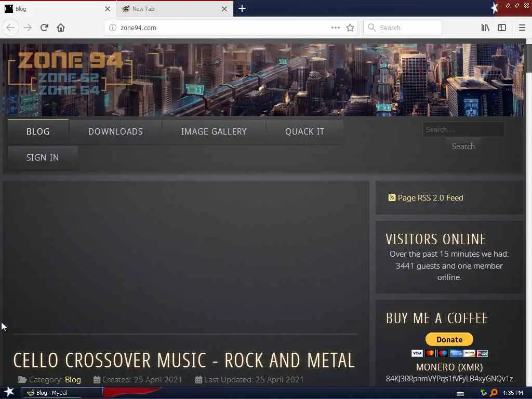Click the vertical page scrollbar thumb
The height and width of the screenshot is (399, 532).
pyautogui.click(x=529, y=58)
